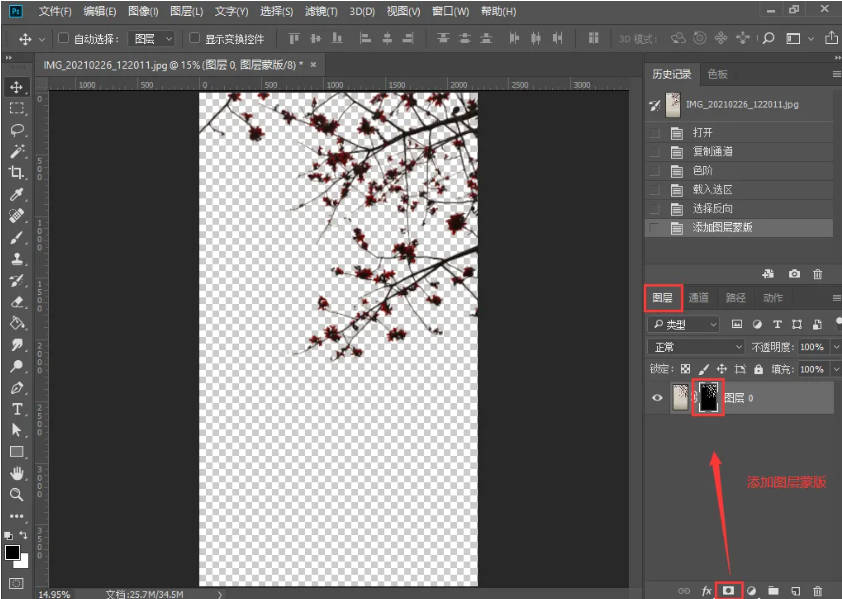Image resolution: width=842 pixels, height=599 pixels.
Task: Open layer styles fx icon
Action: click(x=707, y=590)
